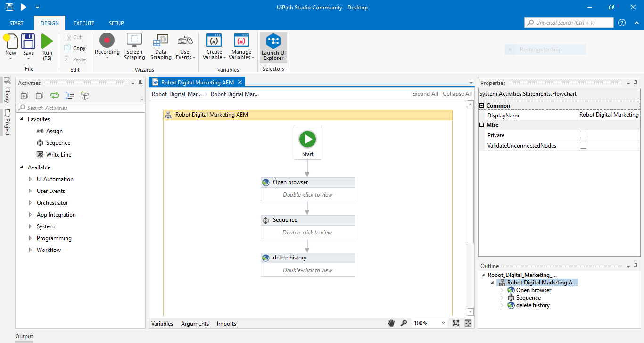
Task: Click the Create Variable icon
Action: [214, 41]
